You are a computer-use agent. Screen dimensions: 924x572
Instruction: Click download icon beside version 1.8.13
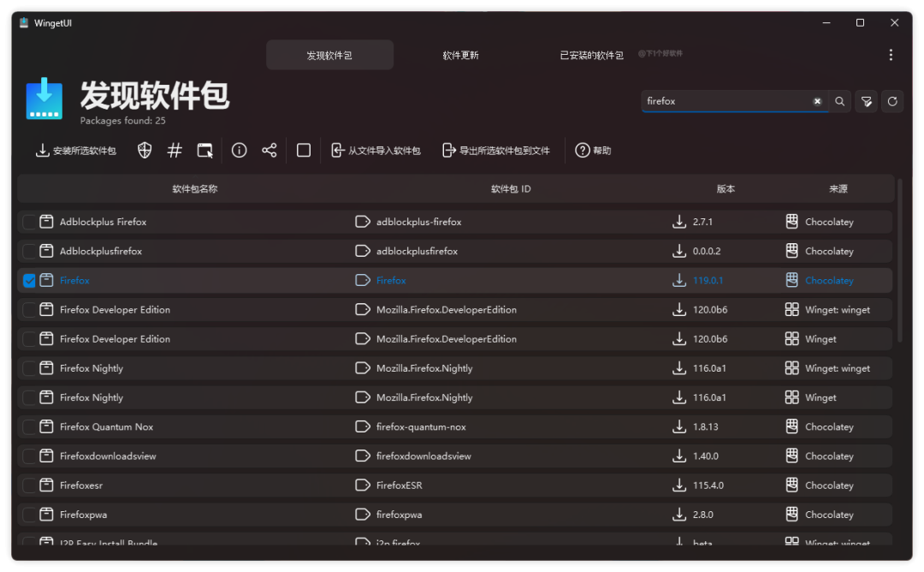[678, 426]
